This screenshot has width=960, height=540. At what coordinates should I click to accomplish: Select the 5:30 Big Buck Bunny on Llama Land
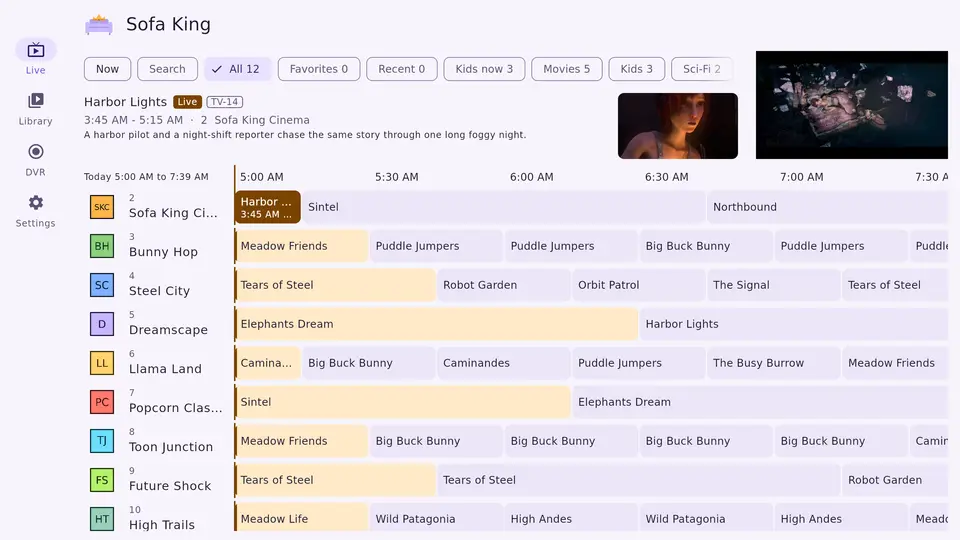(369, 363)
